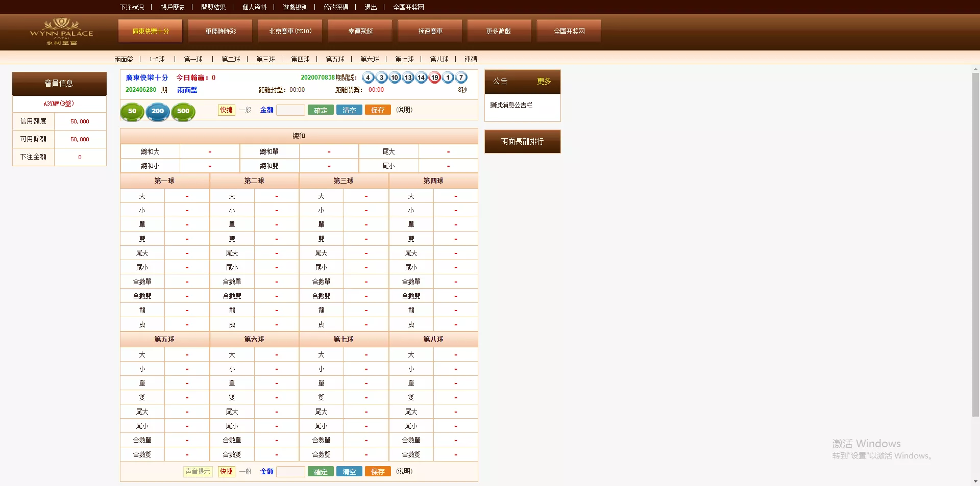
Task: Click 更多 in the 公告 announcement panel
Action: pyautogui.click(x=544, y=82)
